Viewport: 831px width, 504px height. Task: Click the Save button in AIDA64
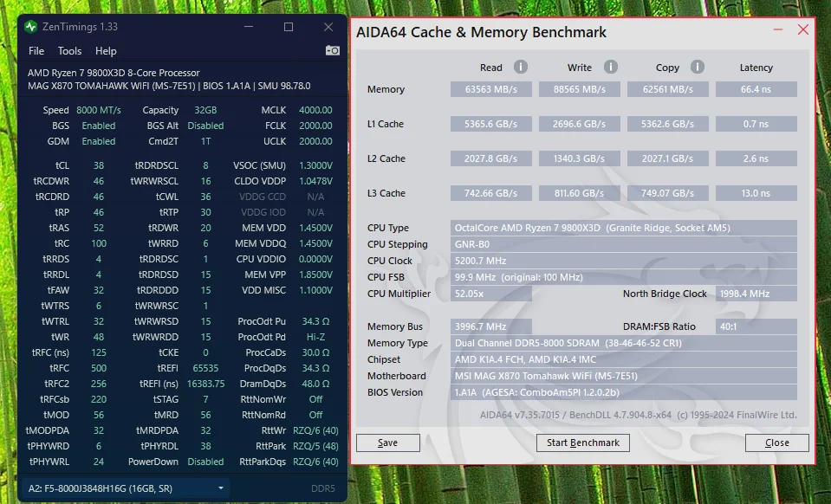[388, 443]
